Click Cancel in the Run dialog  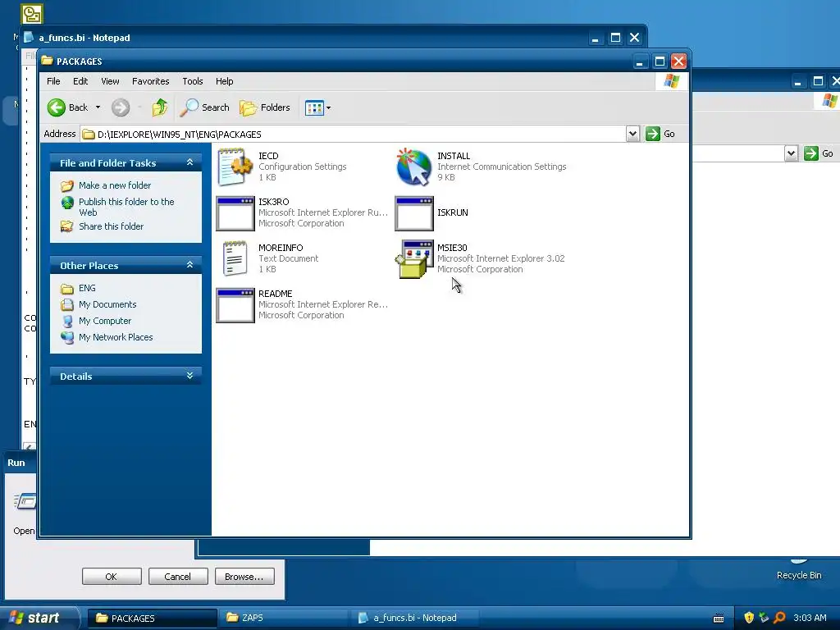178,577
